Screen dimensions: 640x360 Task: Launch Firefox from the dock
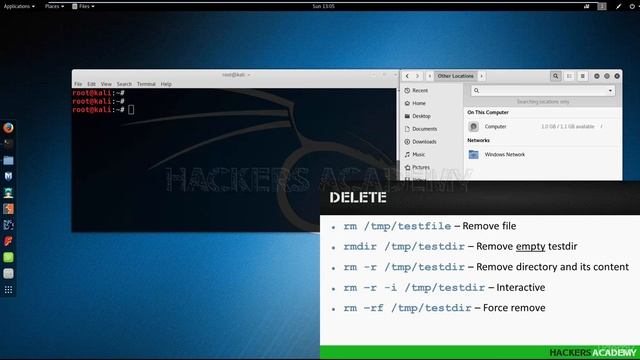pos(8,128)
